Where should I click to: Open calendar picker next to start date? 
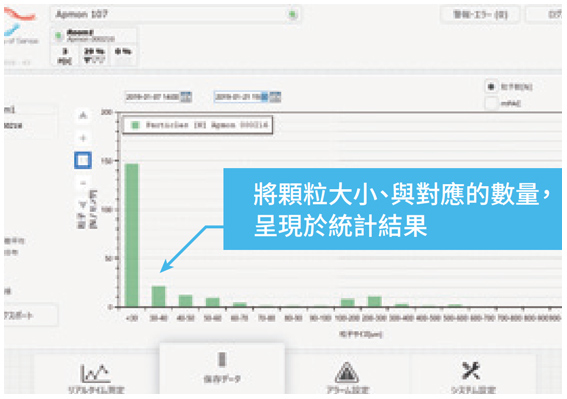[186, 97]
